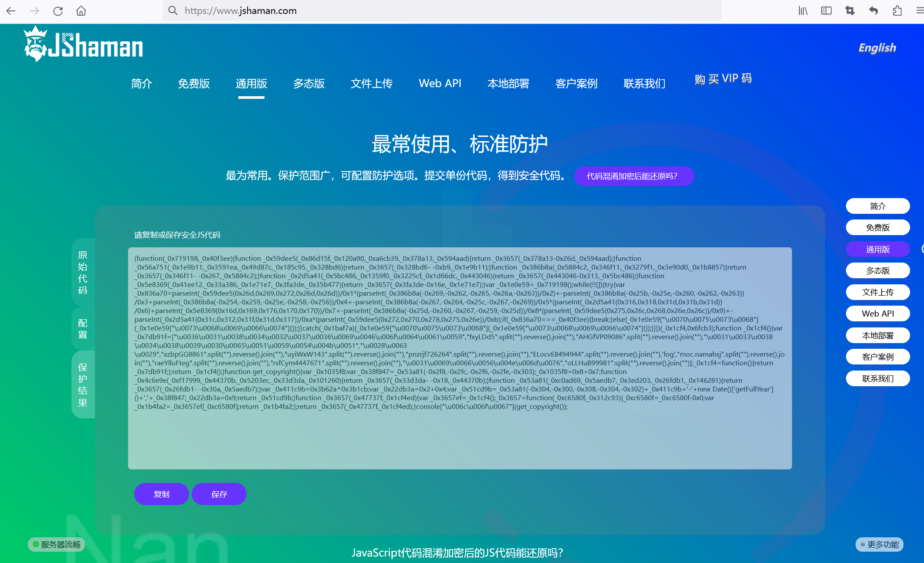Open the browser library icon

pyautogui.click(x=803, y=11)
